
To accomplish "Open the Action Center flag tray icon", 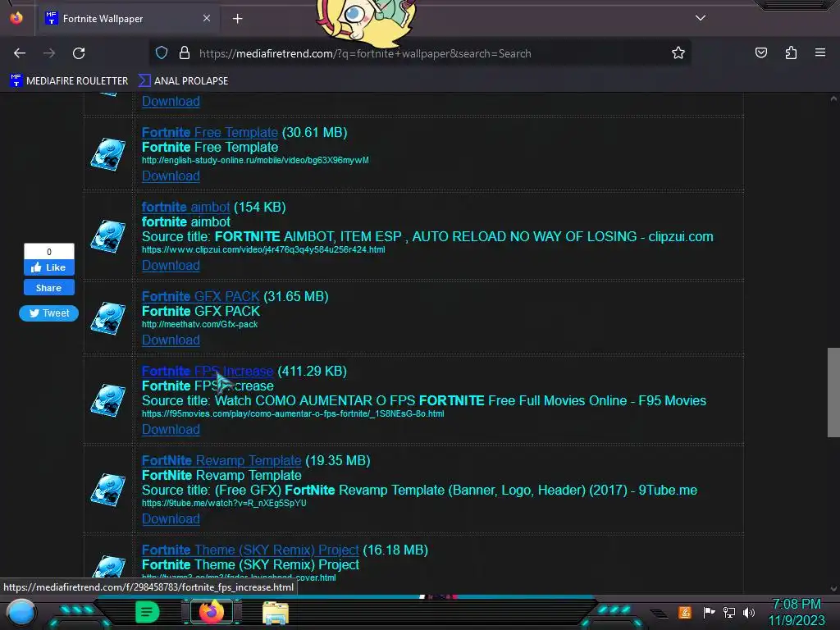I will (x=710, y=612).
